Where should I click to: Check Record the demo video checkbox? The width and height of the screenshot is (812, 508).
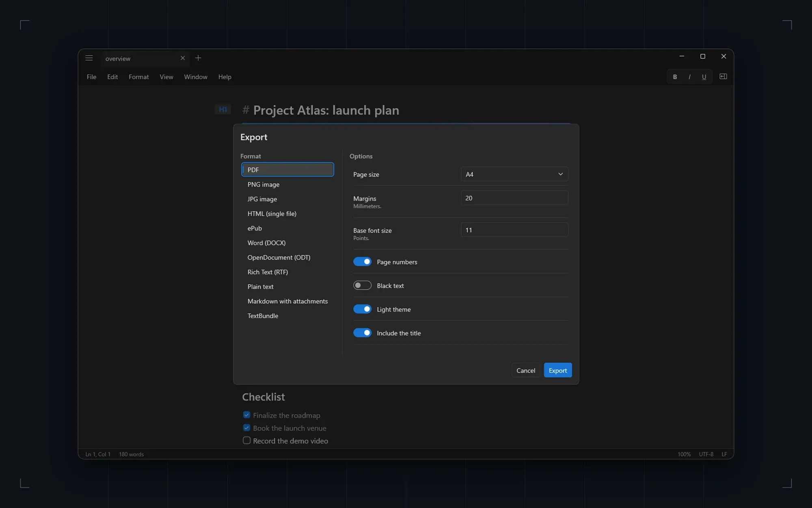pos(246,441)
